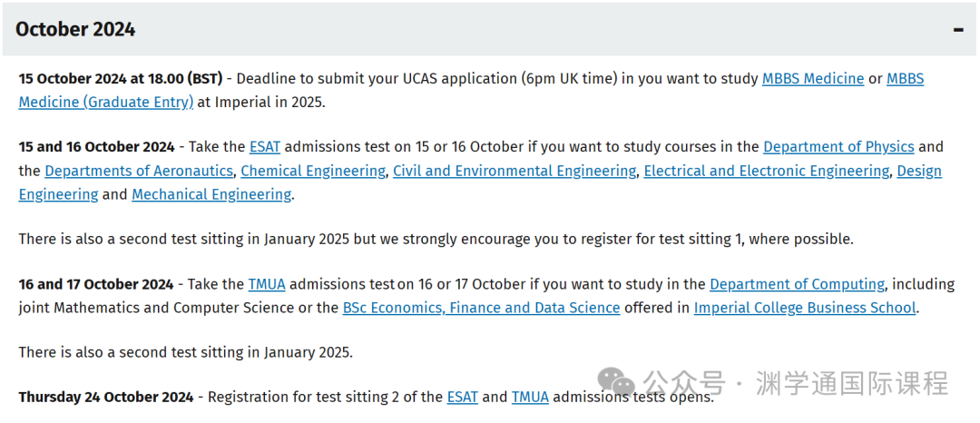Visit the Department of Computing link
Image resolution: width=980 pixels, height=423 pixels.
pyautogui.click(x=797, y=284)
